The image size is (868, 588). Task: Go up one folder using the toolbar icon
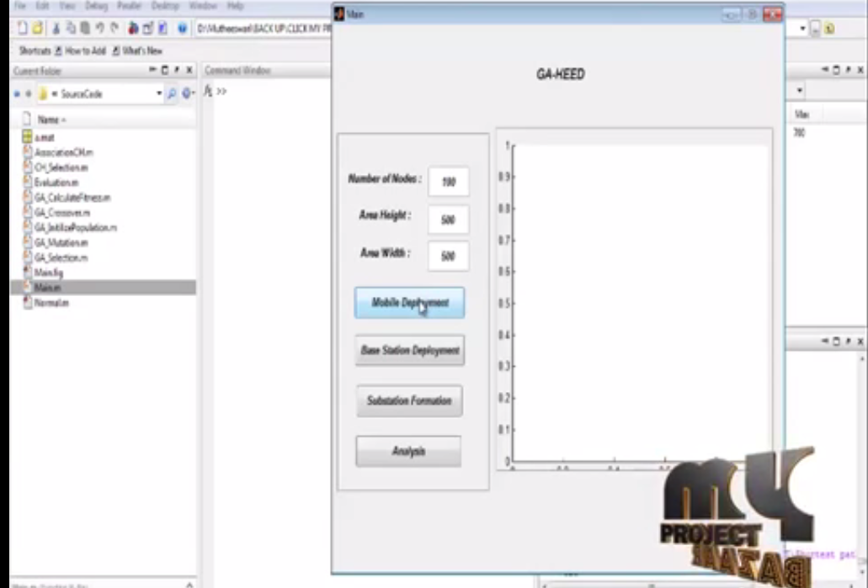(828, 29)
